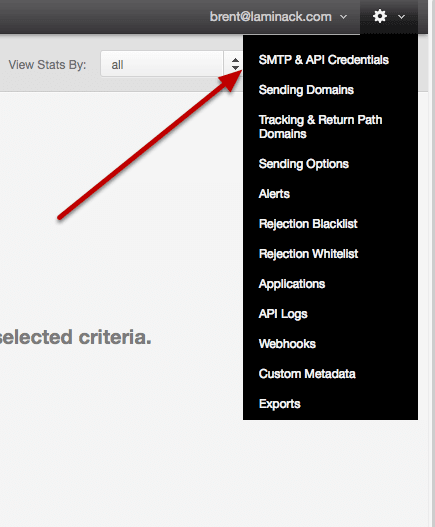Open the Rejection Whitelist page

(308, 254)
